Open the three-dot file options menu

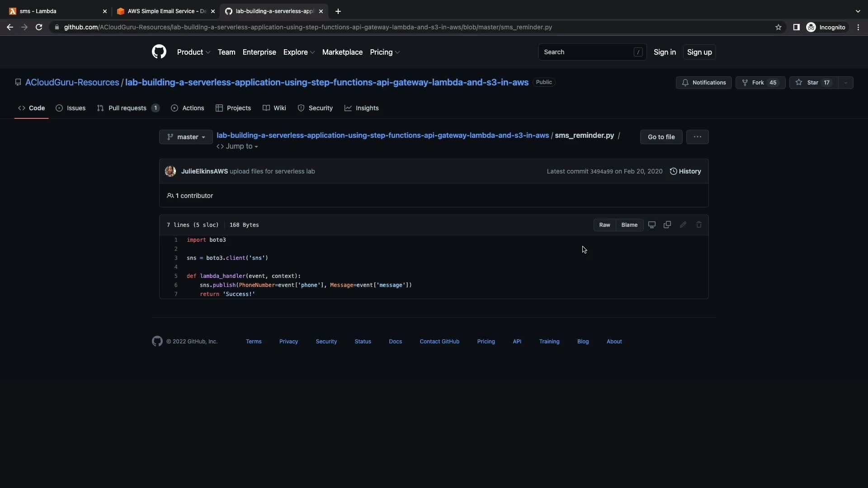(x=697, y=137)
